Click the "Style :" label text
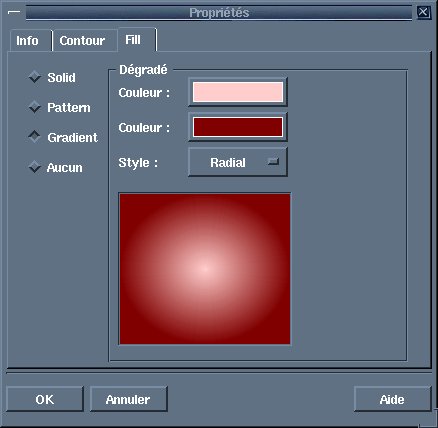The image size is (438, 428). pyautogui.click(x=138, y=163)
